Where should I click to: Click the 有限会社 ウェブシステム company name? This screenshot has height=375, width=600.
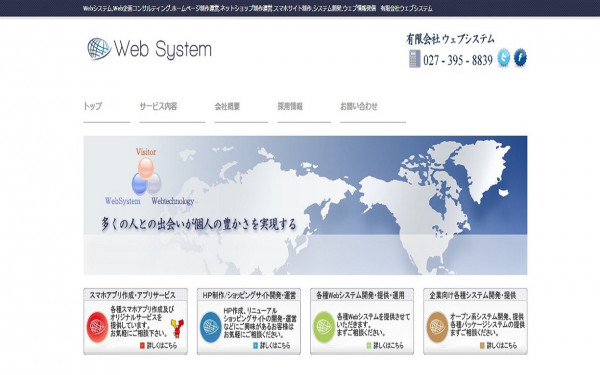[450, 39]
